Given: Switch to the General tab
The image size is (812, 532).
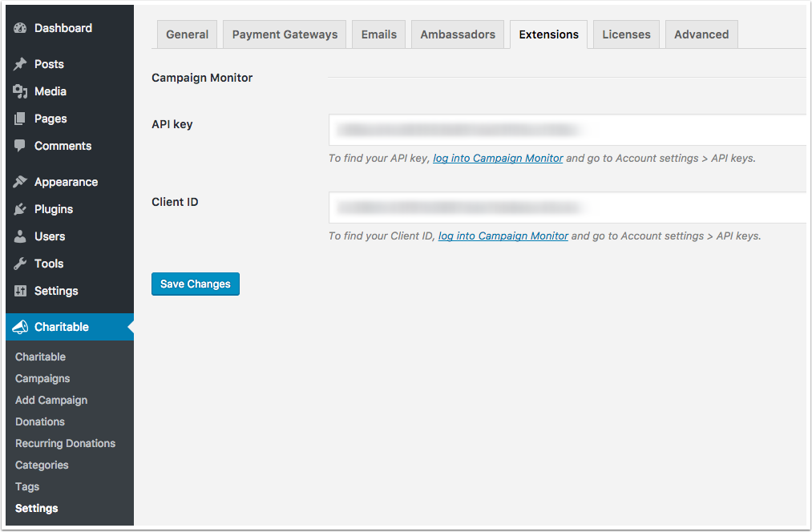Looking at the screenshot, I should click(x=187, y=34).
